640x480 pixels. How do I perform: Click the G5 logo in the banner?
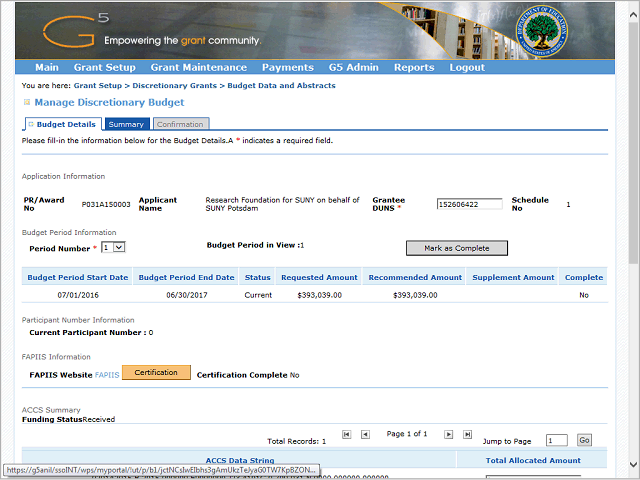tap(76, 29)
